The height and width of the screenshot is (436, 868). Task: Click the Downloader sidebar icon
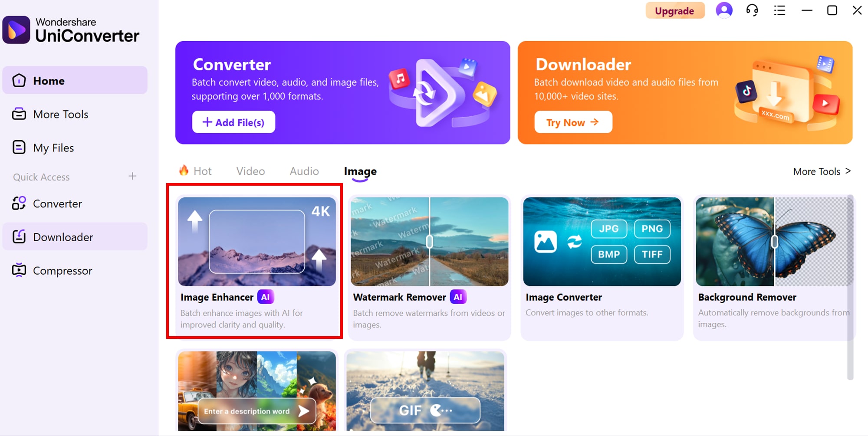[19, 237]
